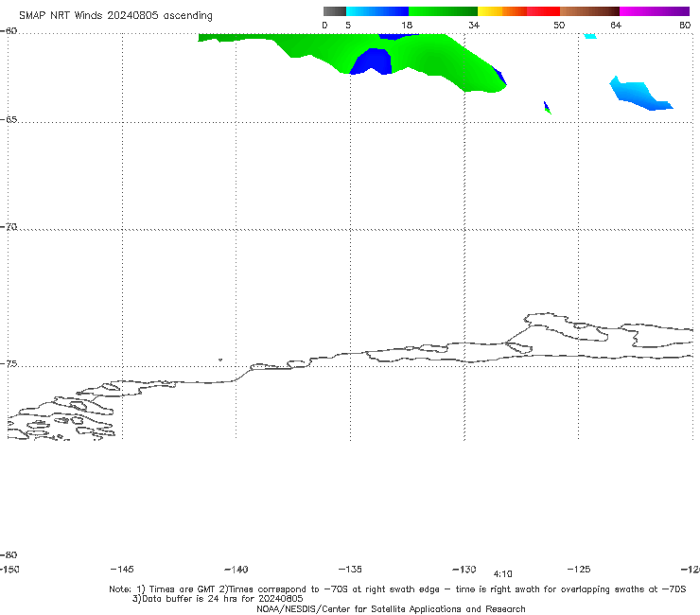The width and height of the screenshot is (700, 615).
Task: Click the note line 'Times are GMT'
Action: click(x=183, y=589)
